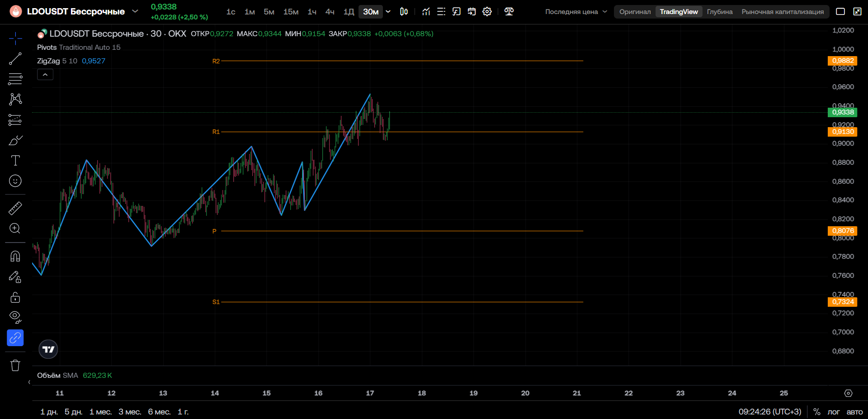
Task: Toggle logarithmic scale with лог
Action: (x=833, y=412)
